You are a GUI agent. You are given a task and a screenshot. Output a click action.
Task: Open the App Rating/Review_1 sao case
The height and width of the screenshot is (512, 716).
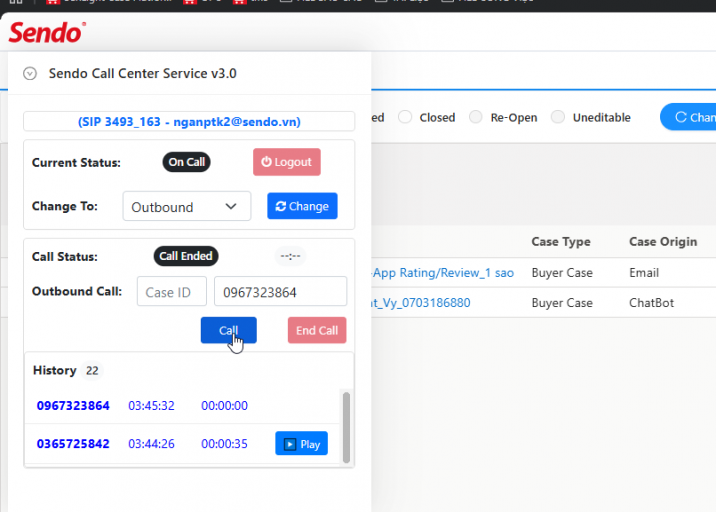(x=442, y=273)
